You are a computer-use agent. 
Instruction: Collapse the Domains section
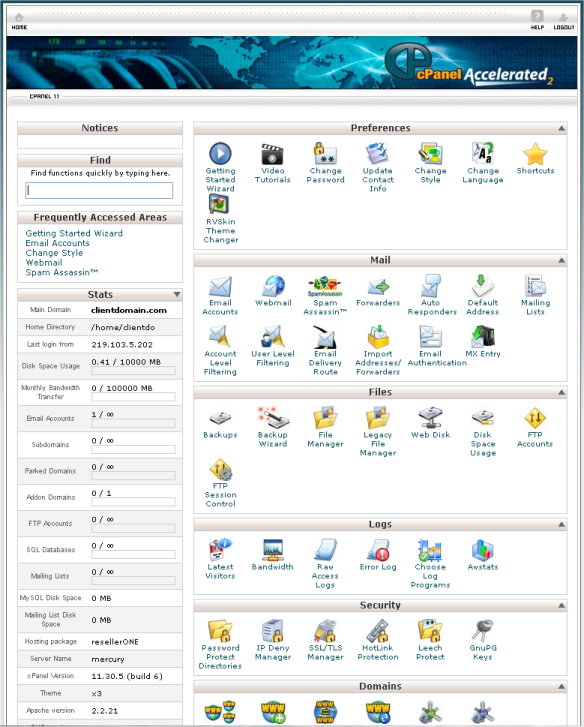[561, 686]
